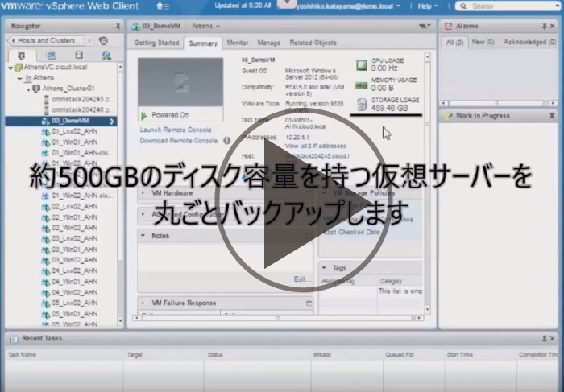Switch to the Related Objects tab
The width and height of the screenshot is (564, 392).
[x=313, y=43]
